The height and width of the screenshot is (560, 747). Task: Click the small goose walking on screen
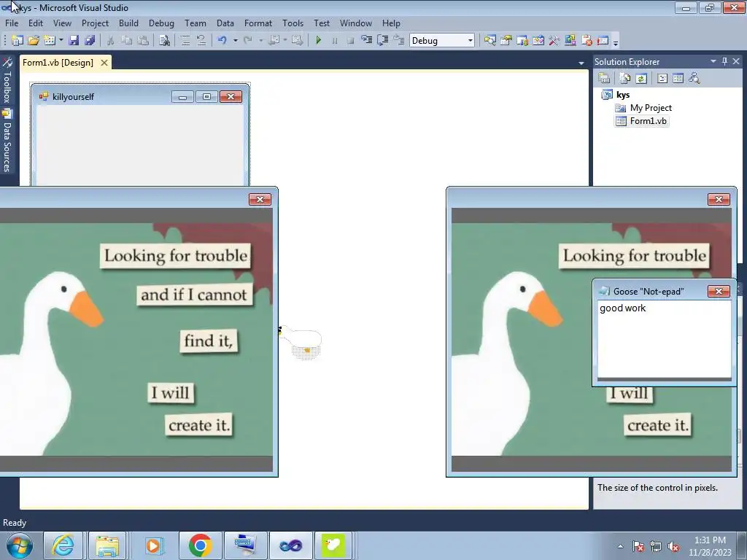click(x=301, y=340)
